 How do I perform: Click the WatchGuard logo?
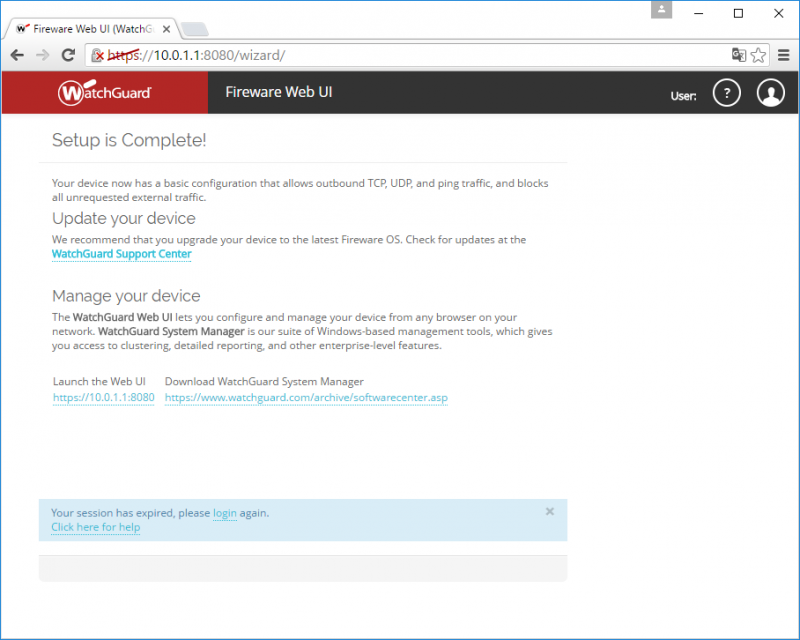point(104,92)
